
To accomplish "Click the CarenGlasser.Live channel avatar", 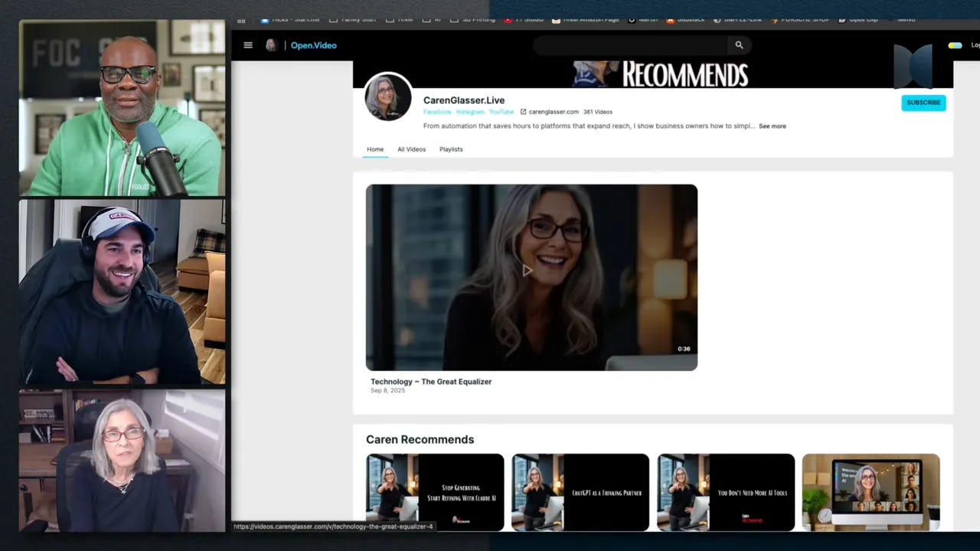I will [x=387, y=96].
